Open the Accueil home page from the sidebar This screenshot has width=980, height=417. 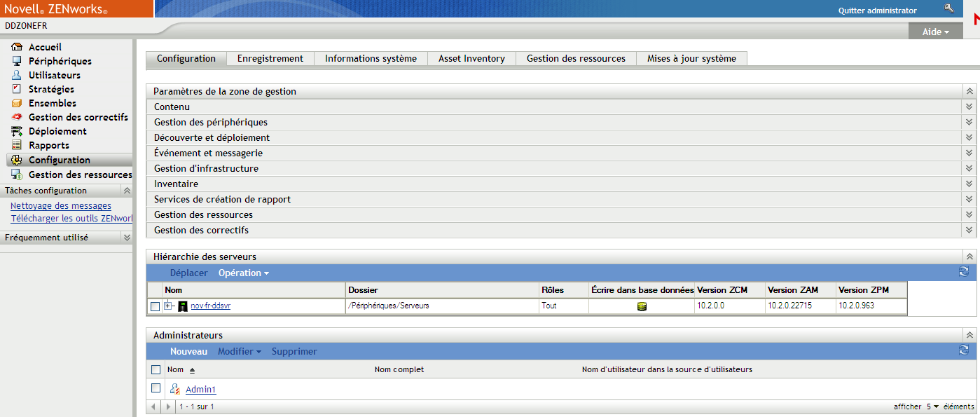tap(17, 46)
